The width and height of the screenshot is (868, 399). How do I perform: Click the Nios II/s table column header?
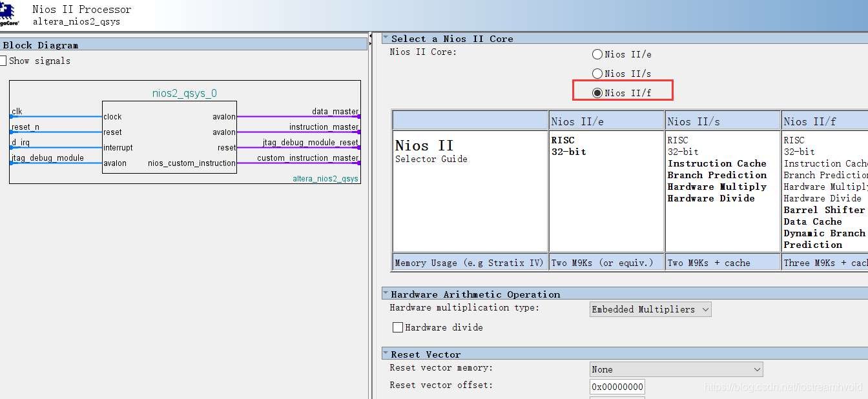[x=723, y=121]
